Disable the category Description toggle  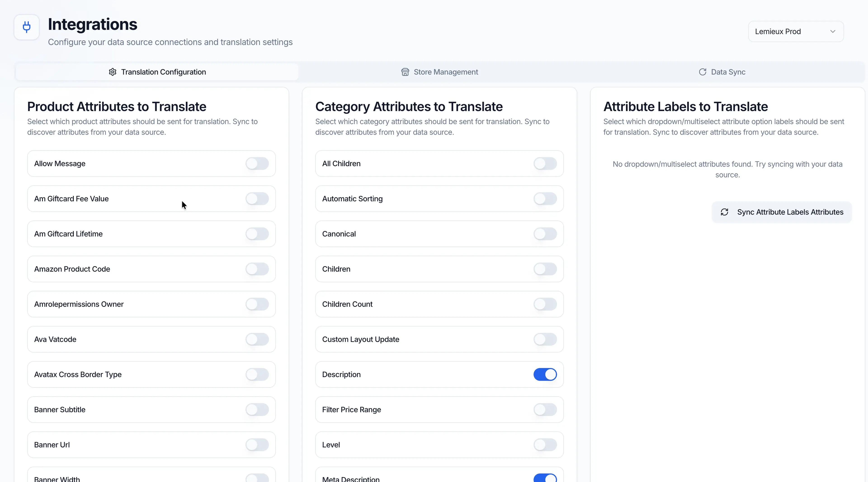pos(545,374)
